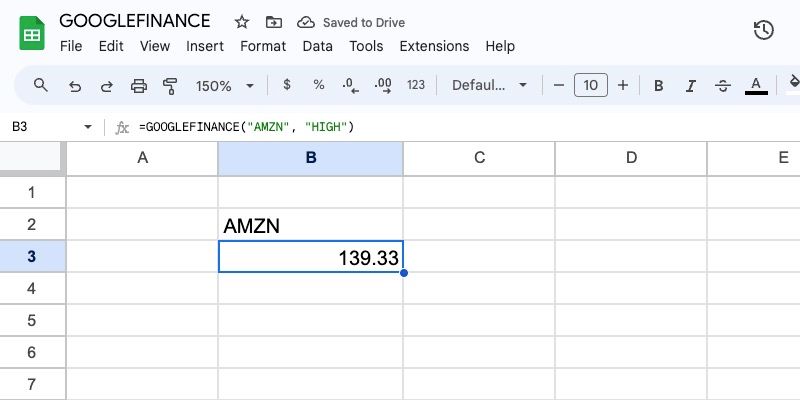This screenshot has height=400, width=800.
Task: Star the GOOGLEFINANCE document
Action: [x=242, y=21]
